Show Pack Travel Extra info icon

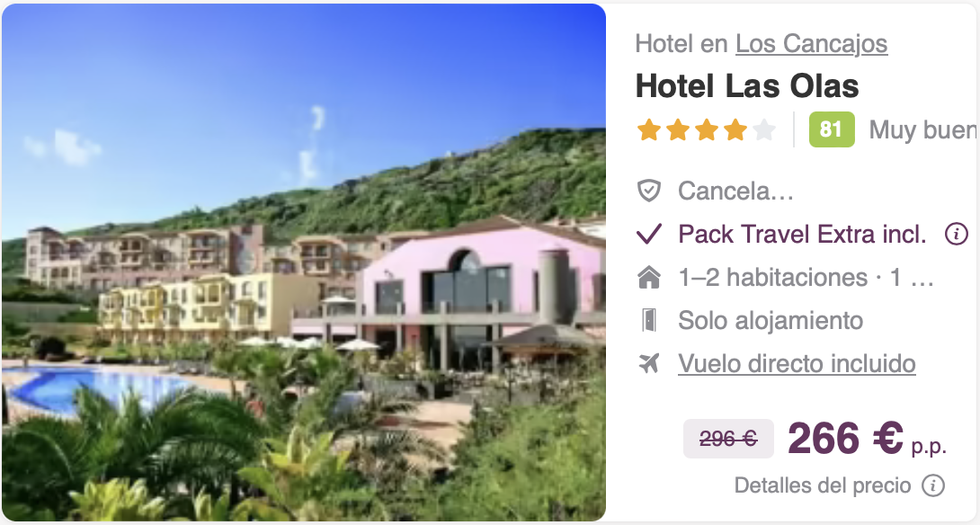pos(957,234)
